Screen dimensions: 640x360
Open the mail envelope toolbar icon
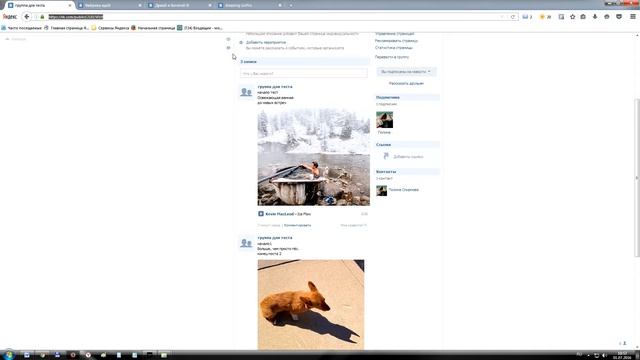[525, 17]
